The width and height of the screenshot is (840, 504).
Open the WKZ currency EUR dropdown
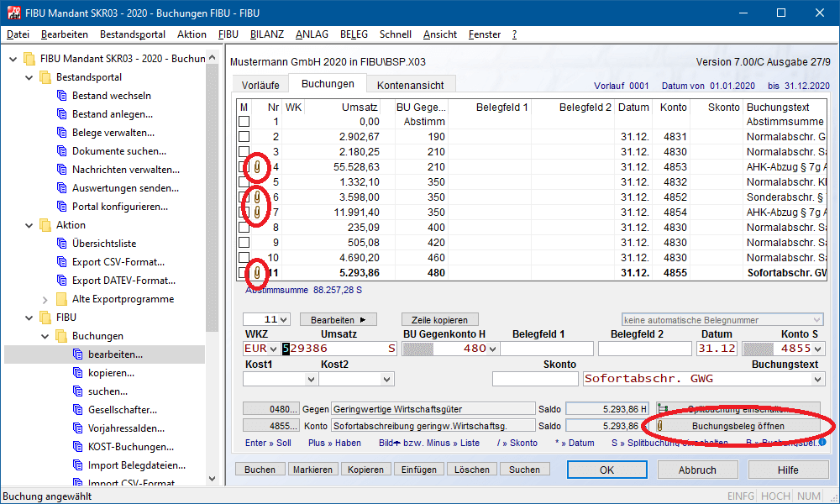273,349
